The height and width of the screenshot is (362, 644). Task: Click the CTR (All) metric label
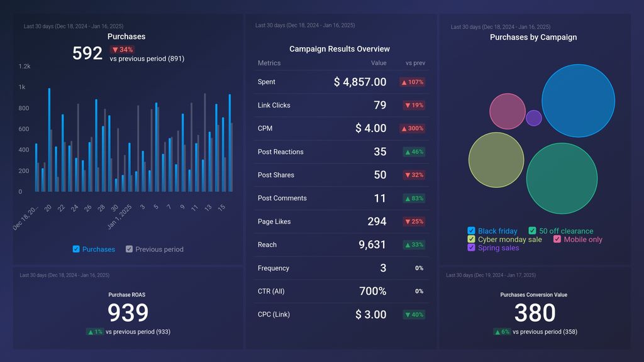tap(271, 291)
